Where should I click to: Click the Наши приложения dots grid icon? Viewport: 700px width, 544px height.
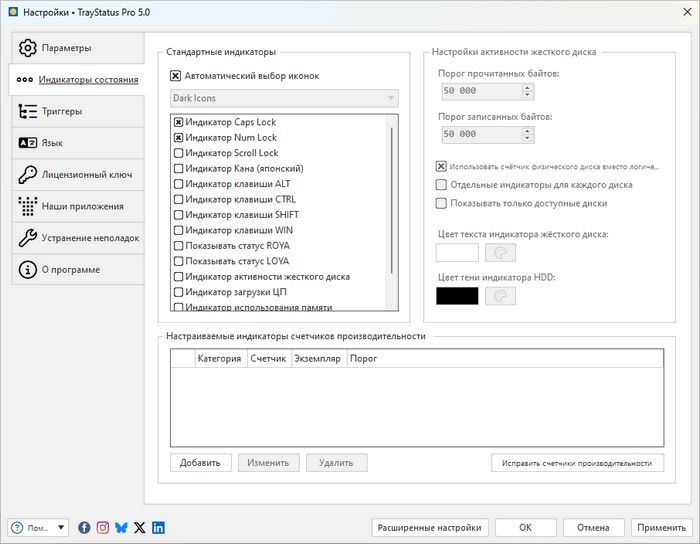[28, 206]
